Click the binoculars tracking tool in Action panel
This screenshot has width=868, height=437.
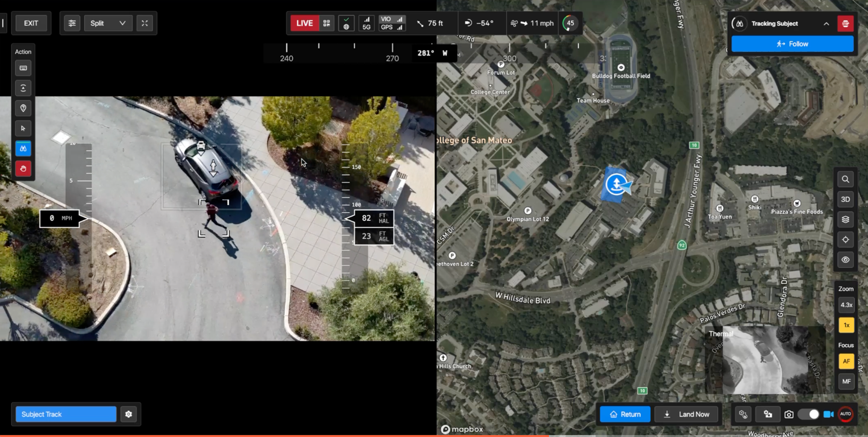pyautogui.click(x=23, y=149)
